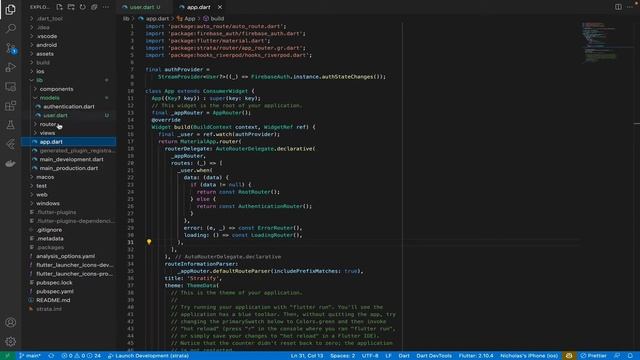Click the feedback icon in status bar
This screenshot has height=360, width=640.
tap(617, 356)
